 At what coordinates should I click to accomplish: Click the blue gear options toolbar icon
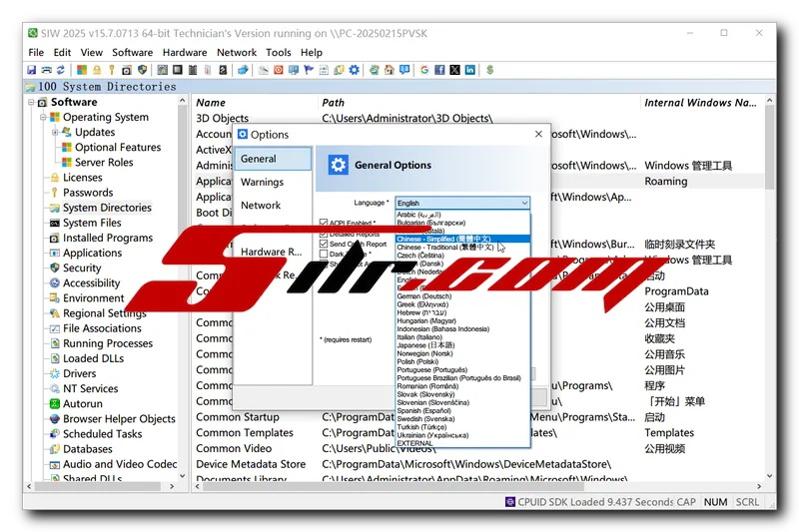(x=354, y=70)
